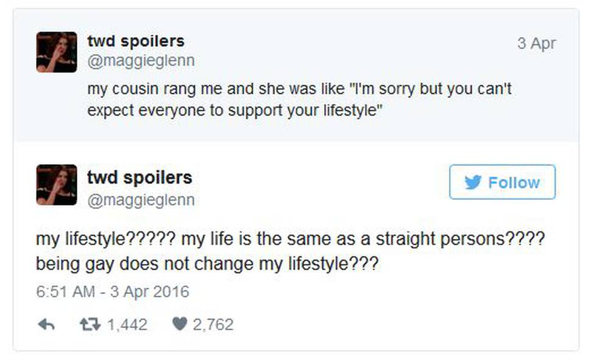The height and width of the screenshot is (364, 591).
Task: Click the 'my lifestyle?????' tweet text
Action: [290, 251]
